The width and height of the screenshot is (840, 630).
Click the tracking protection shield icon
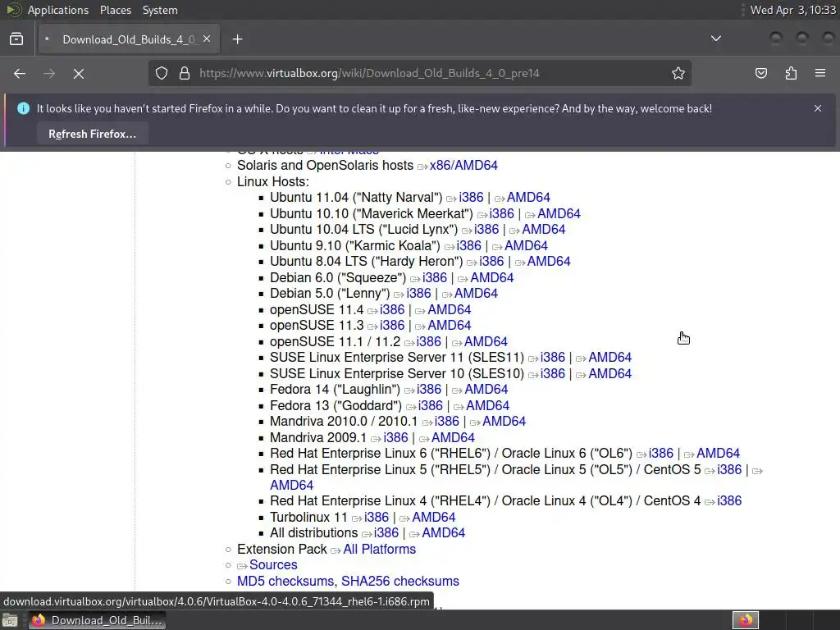click(162, 73)
